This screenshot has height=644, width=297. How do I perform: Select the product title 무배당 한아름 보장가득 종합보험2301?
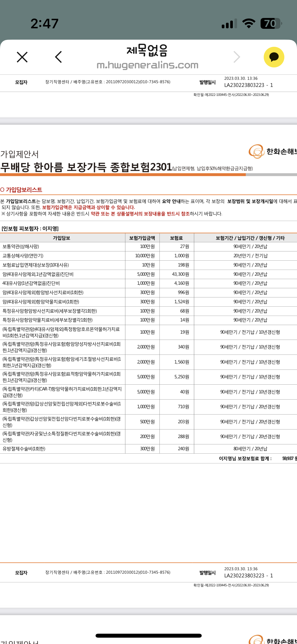[x=86, y=167]
